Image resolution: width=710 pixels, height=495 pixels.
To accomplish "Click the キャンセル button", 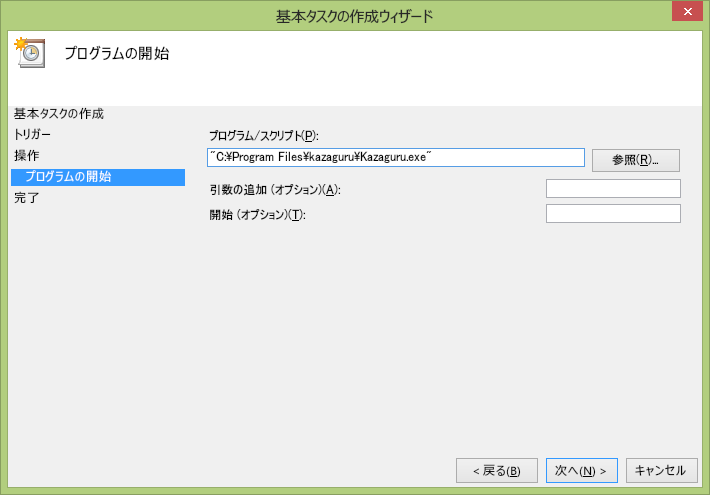I will pyautogui.click(x=662, y=471).
